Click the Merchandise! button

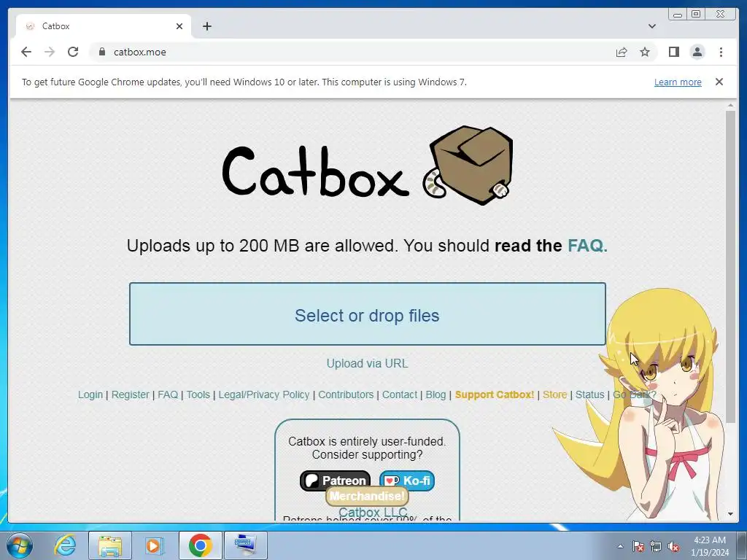click(x=367, y=496)
